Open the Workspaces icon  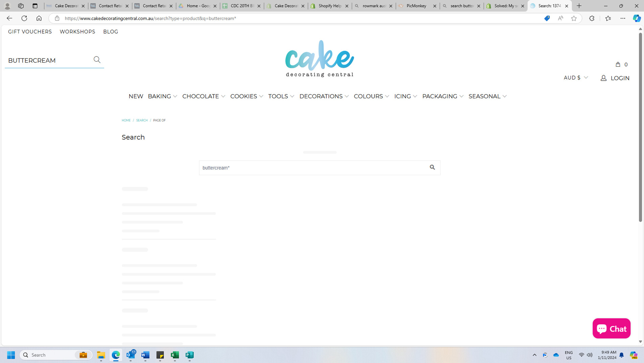pyautogui.click(x=21, y=6)
